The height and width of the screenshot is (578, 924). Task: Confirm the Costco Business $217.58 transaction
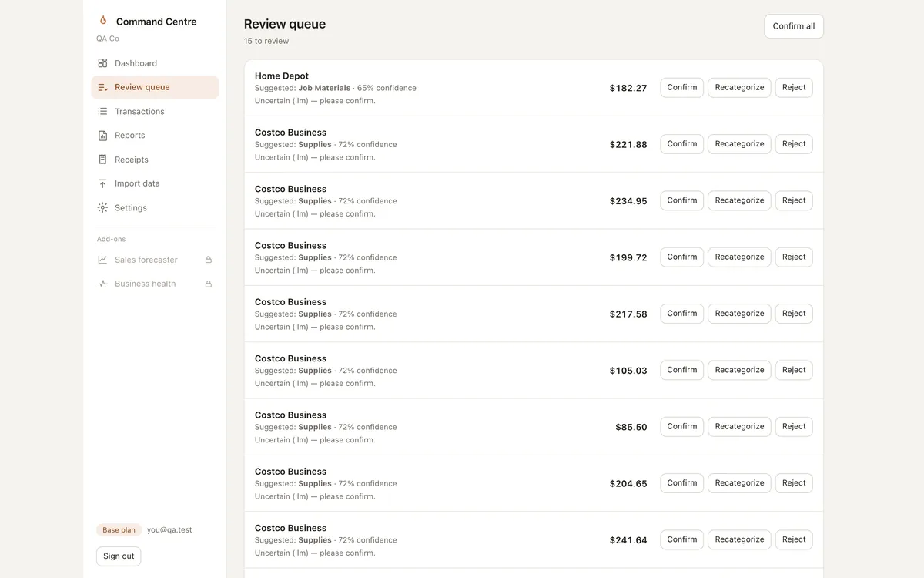682,314
